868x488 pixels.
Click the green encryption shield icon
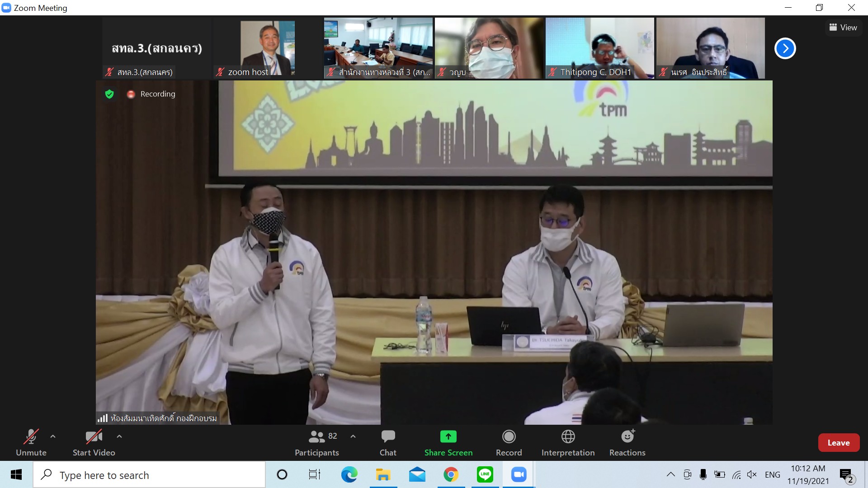pos(109,94)
